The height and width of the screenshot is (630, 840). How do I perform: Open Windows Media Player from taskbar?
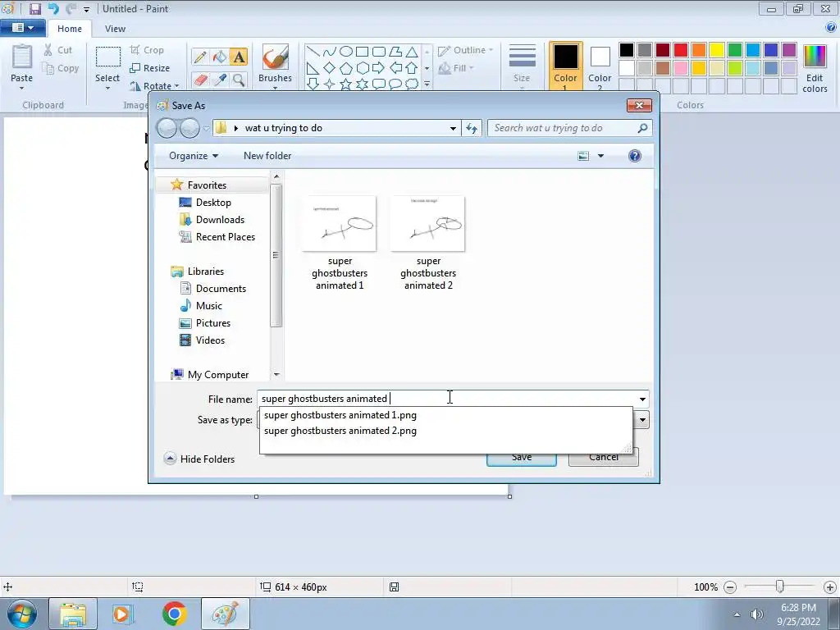[122, 614]
